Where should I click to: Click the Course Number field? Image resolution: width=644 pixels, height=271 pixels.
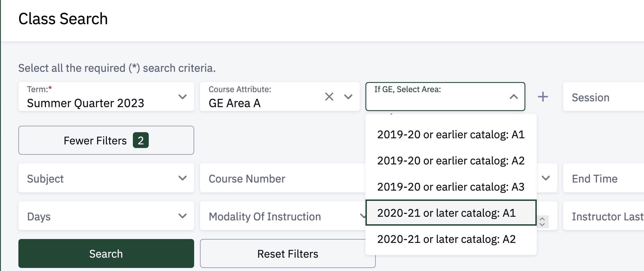click(x=281, y=179)
